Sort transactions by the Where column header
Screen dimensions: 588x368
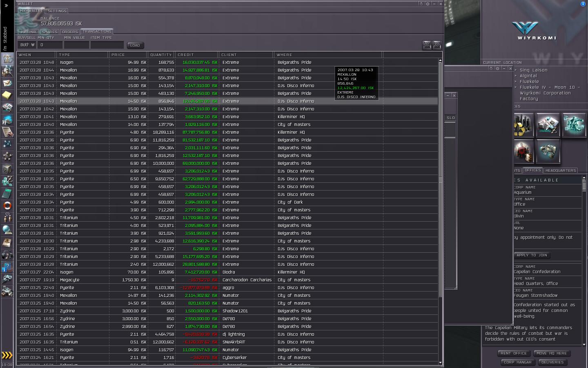328,55
